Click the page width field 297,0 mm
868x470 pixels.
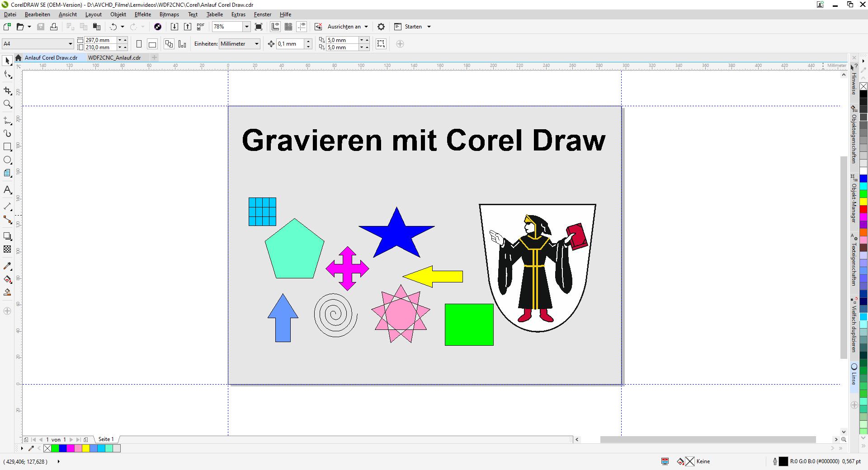[100, 40]
